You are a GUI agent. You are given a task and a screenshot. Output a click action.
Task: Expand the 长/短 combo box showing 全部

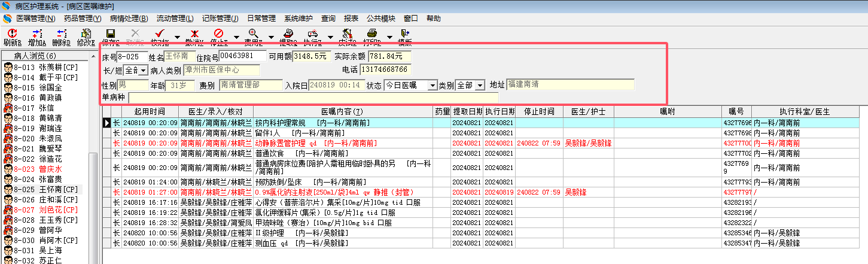(x=143, y=71)
